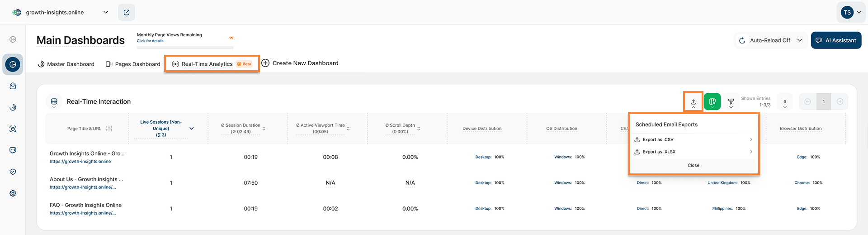Open FAQ page URL link

pyautogui.click(x=83, y=213)
